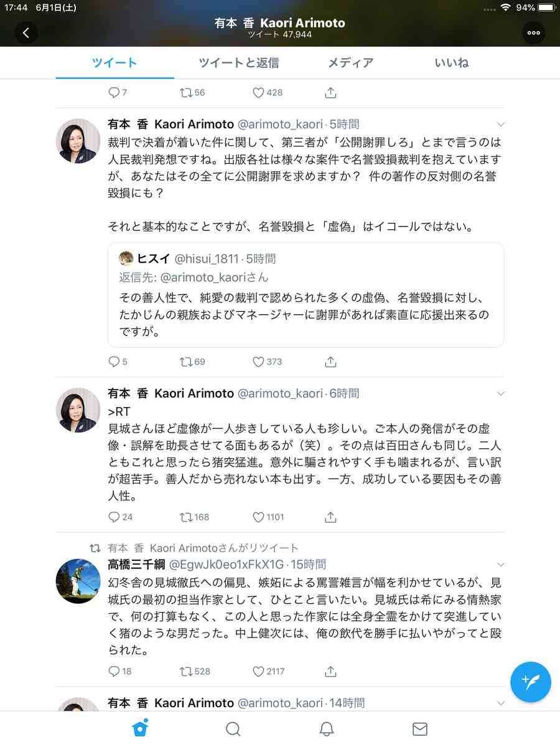Switch to ツイートと返信 tab
The width and height of the screenshot is (560, 747).
coord(239,63)
